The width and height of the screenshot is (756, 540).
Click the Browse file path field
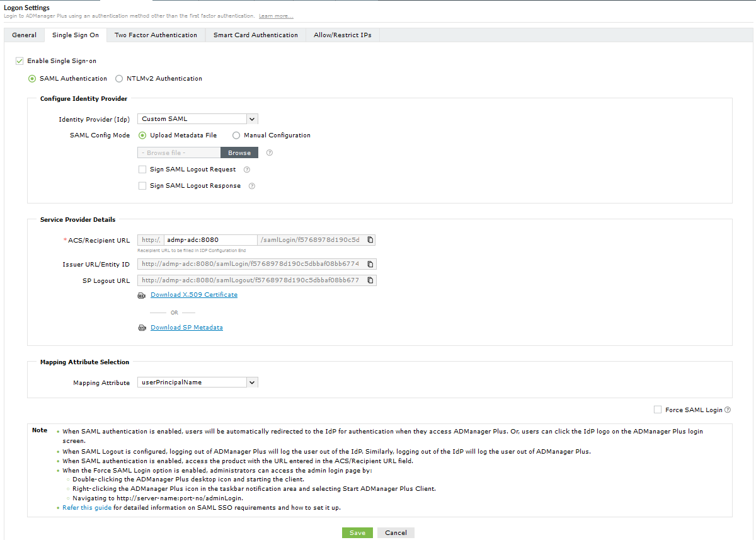[x=179, y=152]
